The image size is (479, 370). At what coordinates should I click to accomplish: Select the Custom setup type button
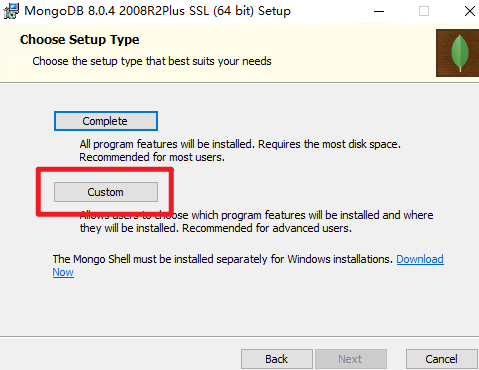(x=106, y=192)
